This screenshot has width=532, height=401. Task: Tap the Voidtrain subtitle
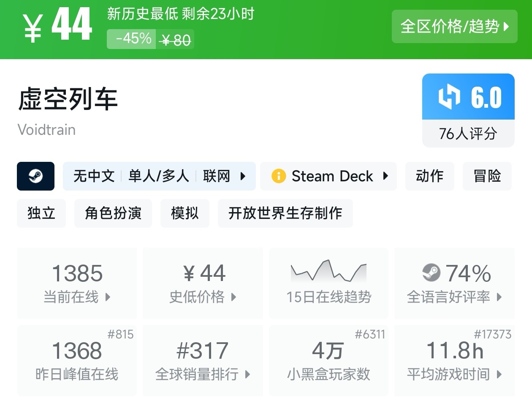(x=46, y=130)
